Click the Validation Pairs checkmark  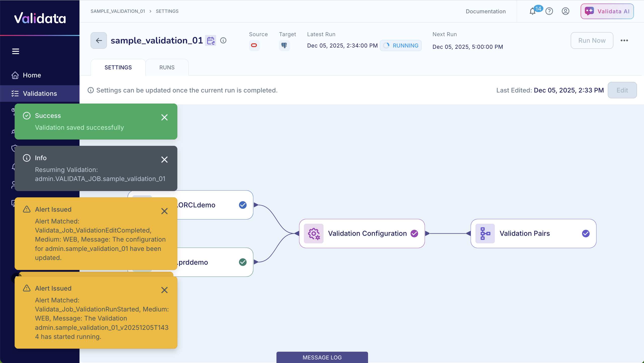point(586,234)
